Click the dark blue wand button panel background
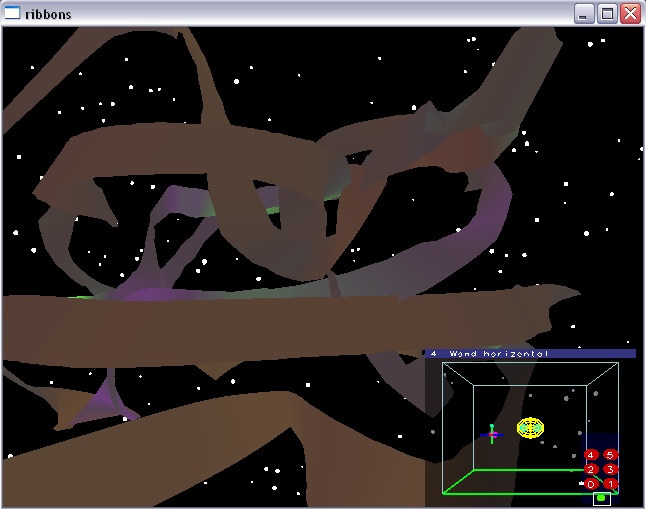The width and height of the screenshot is (646, 509). click(x=600, y=441)
